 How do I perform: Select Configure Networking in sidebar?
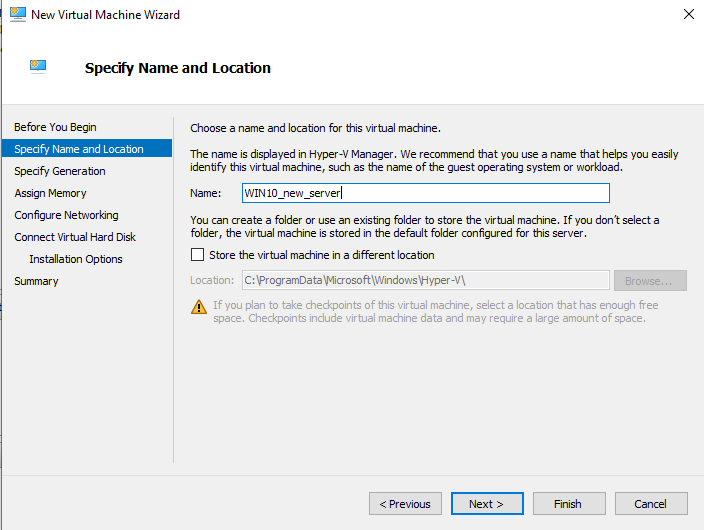tap(66, 215)
